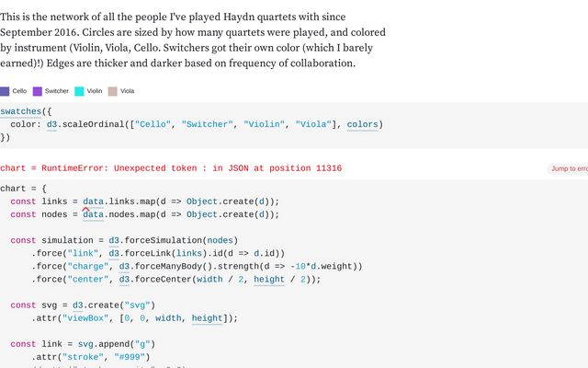Screen dimensions: 588x368
Task: Click the red caret error marker under data
Action: [x=85, y=210]
